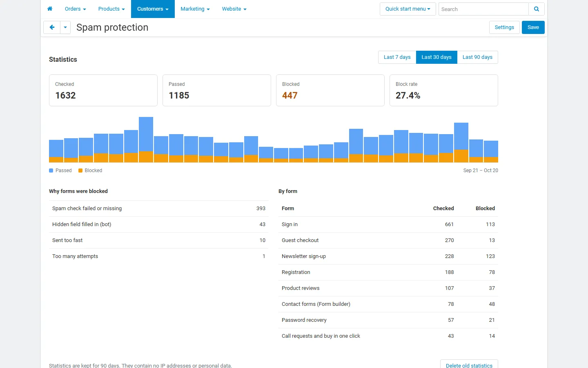Open the dropdown caret beside the back arrow
Screen dimensions: 588x368
(65, 27)
